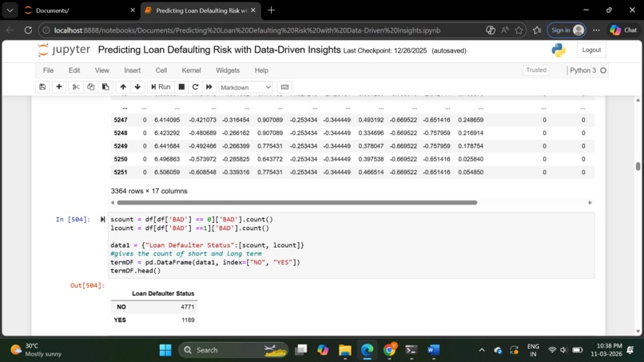
Task: Click the Trusted notebook indicator
Action: click(x=536, y=70)
